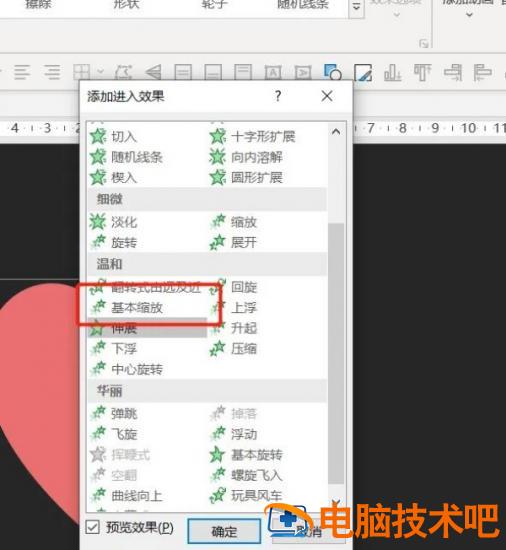Pick the 弹跳 exciting effect
The height and width of the screenshot is (550, 506).
(x=114, y=414)
